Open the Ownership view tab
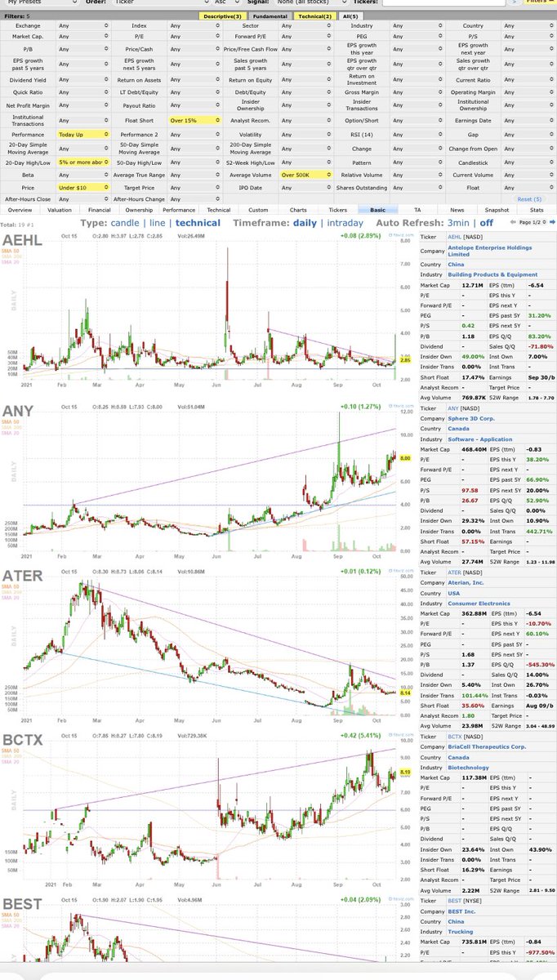557x980 pixels. [x=140, y=210]
